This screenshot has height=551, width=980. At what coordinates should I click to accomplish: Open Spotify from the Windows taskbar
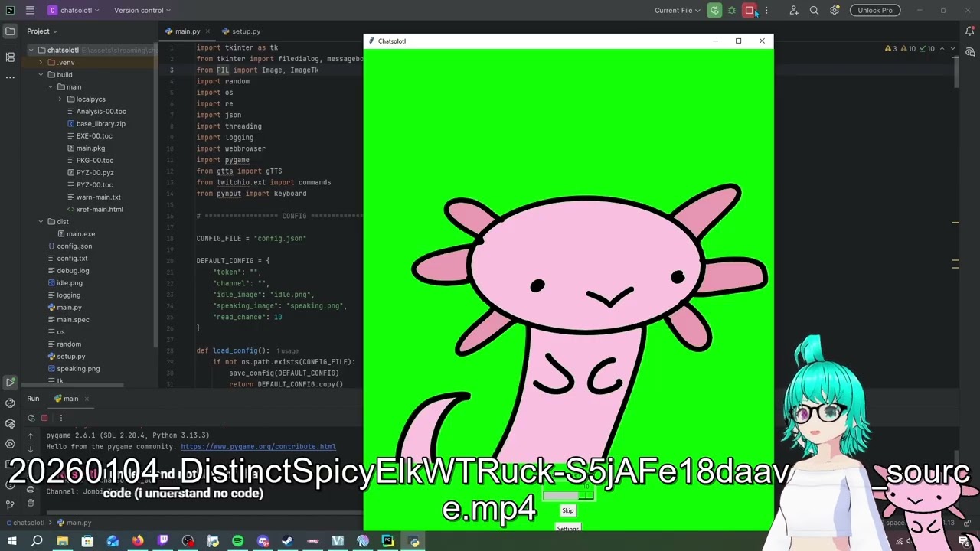pyautogui.click(x=238, y=541)
